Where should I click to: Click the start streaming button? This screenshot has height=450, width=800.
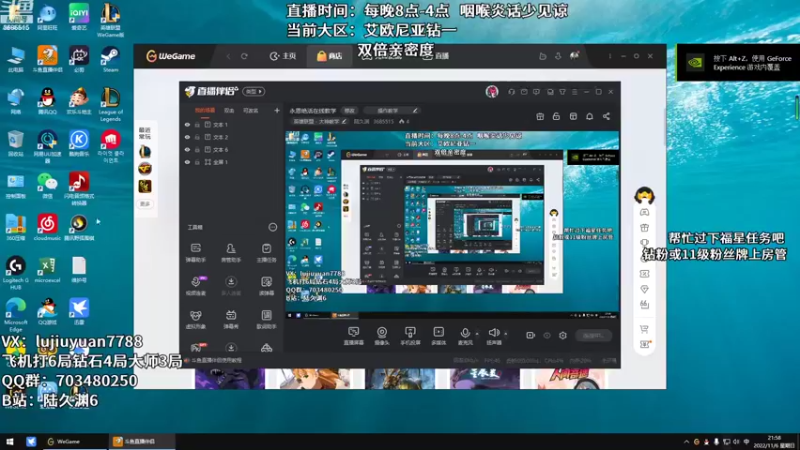(x=593, y=335)
